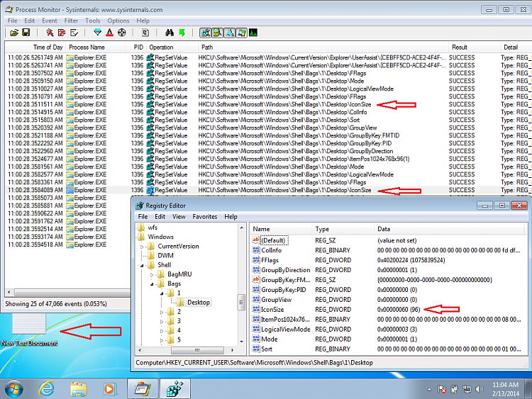Viewport: 532px width, 399px height.
Task: Select the IconSize registry value
Action: pos(272,310)
